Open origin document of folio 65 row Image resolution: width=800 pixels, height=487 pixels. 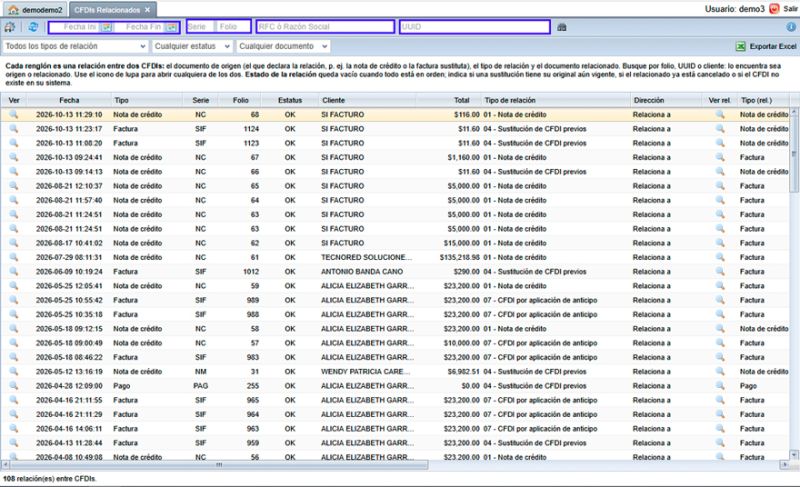14,186
